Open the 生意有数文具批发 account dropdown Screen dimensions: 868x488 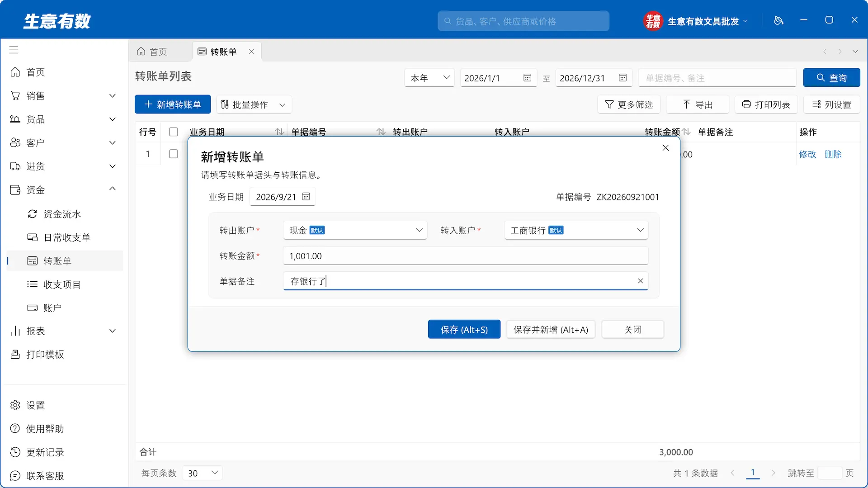[x=696, y=21]
